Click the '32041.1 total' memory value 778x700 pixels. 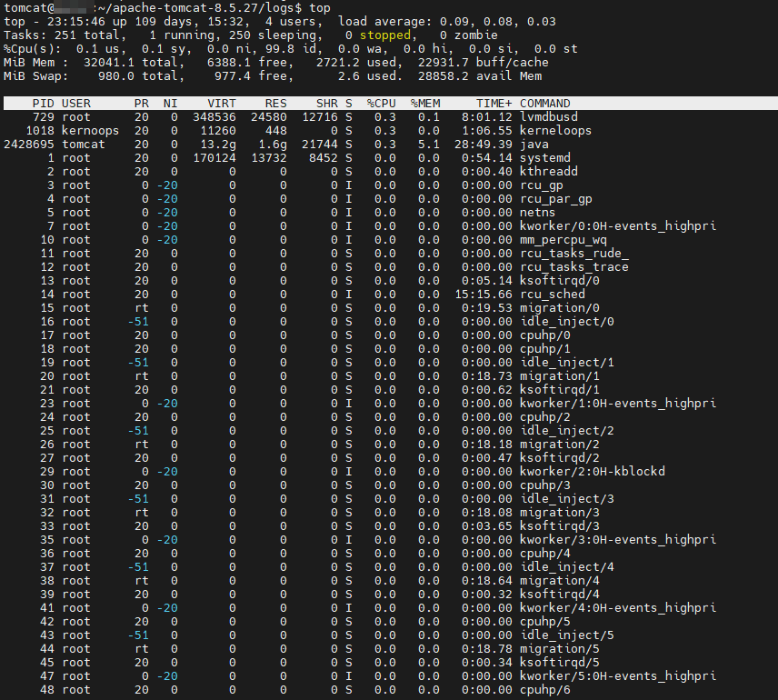pyautogui.click(x=130, y=63)
